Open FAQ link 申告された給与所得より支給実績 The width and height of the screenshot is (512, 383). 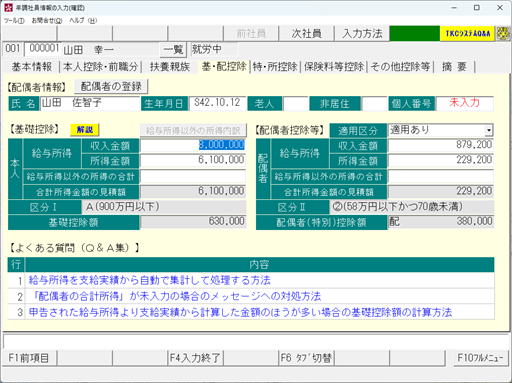240,312
